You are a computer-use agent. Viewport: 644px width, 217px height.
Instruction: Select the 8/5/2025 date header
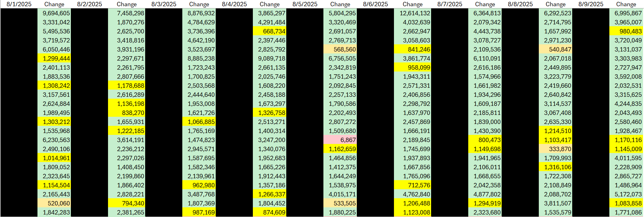(x=305, y=4)
